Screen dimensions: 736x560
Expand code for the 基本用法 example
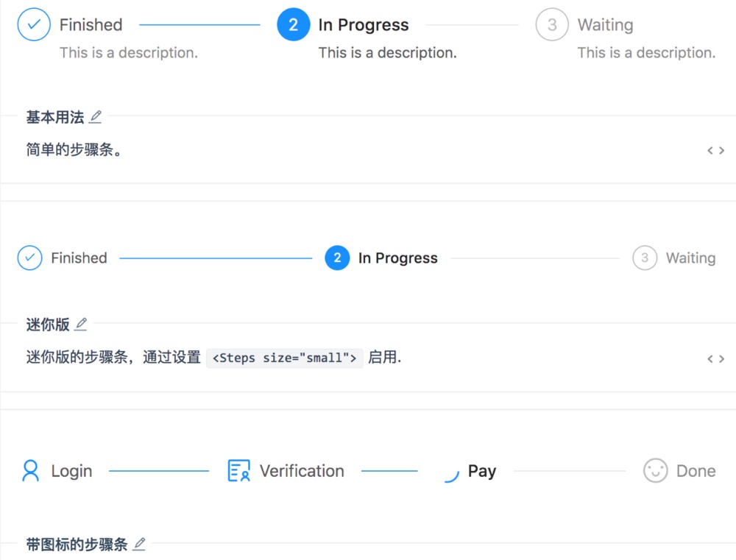(x=715, y=150)
